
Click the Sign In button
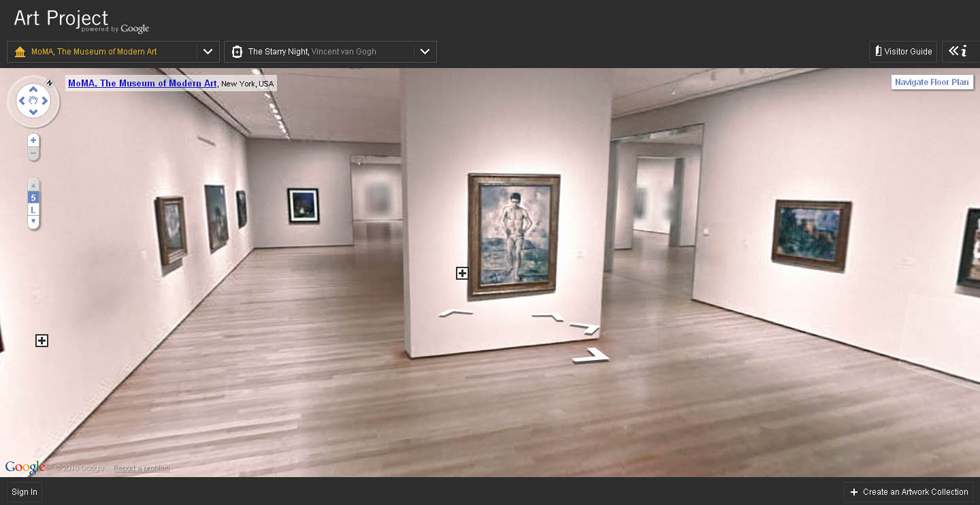click(24, 492)
